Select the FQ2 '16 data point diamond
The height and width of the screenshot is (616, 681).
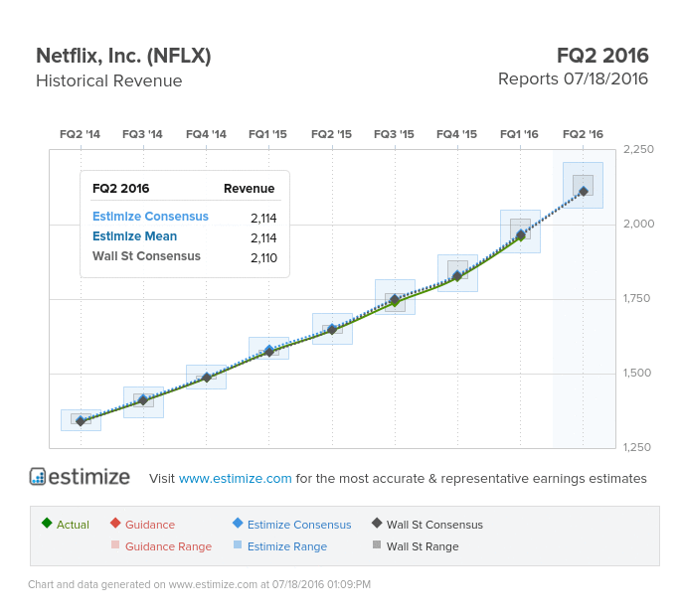[x=584, y=191]
